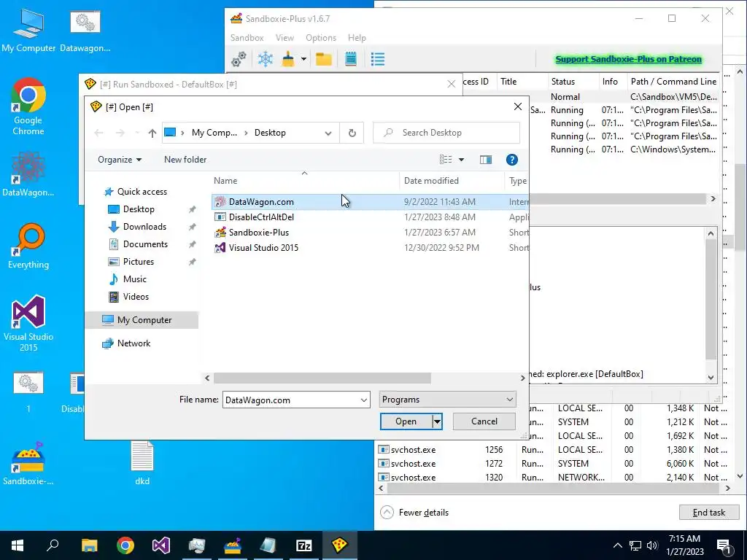This screenshot has height=560, width=747.
Task: Click End task button in Task Manager
Action: point(709,513)
